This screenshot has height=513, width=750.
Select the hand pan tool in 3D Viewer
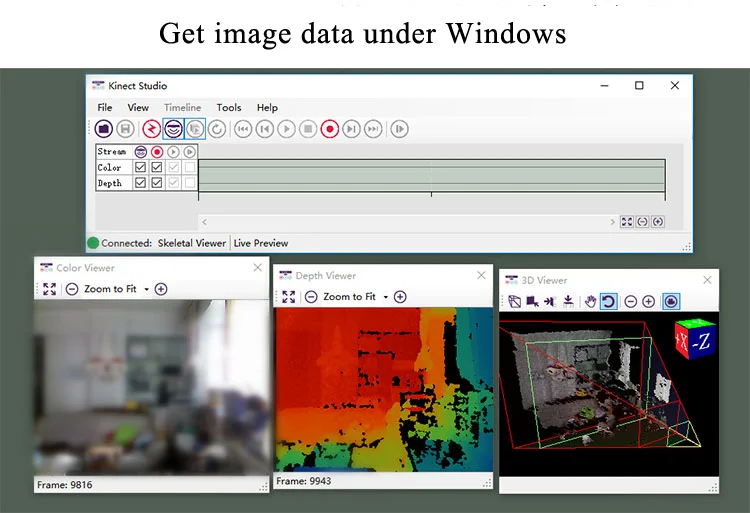click(591, 302)
